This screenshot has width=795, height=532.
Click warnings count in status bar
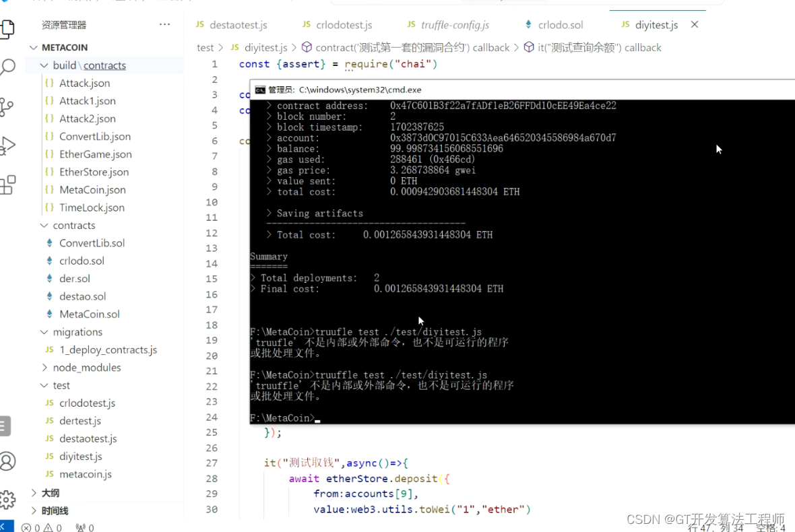[x=53, y=527]
